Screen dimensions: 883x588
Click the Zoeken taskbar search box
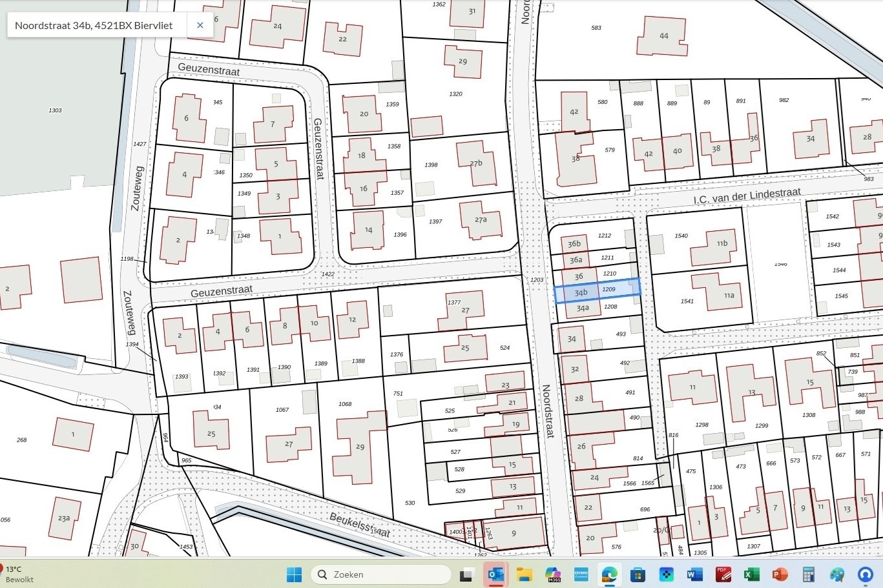(381, 574)
